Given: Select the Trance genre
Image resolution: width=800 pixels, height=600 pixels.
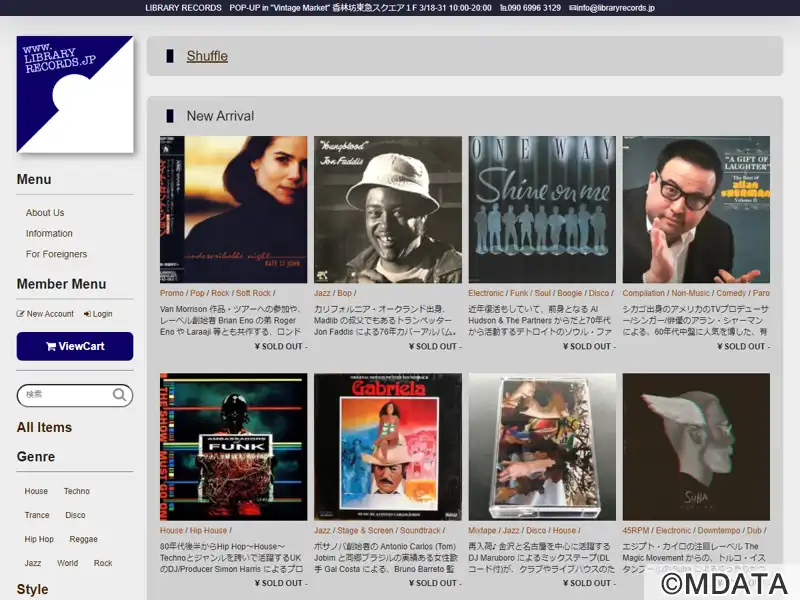Looking at the screenshot, I should point(37,515).
